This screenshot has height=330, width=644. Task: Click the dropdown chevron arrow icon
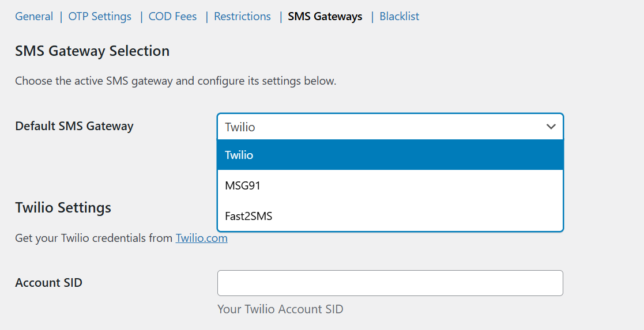pyautogui.click(x=551, y=127)
